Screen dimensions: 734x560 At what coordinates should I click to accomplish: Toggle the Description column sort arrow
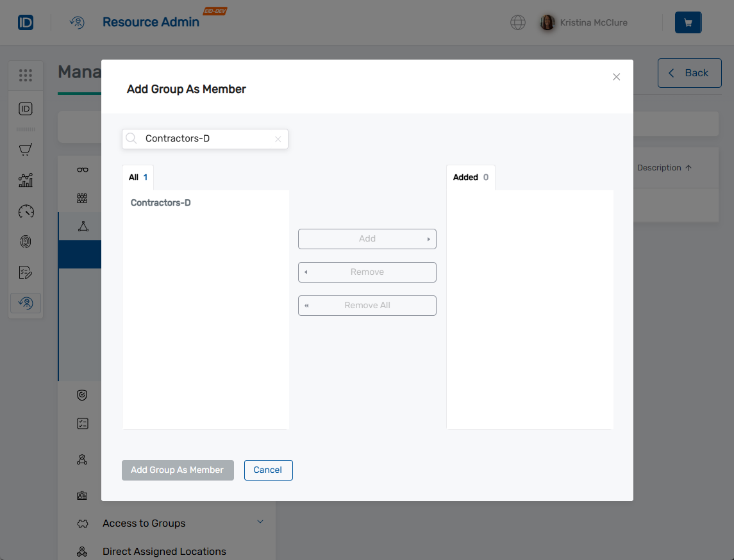tap(687, 167)
